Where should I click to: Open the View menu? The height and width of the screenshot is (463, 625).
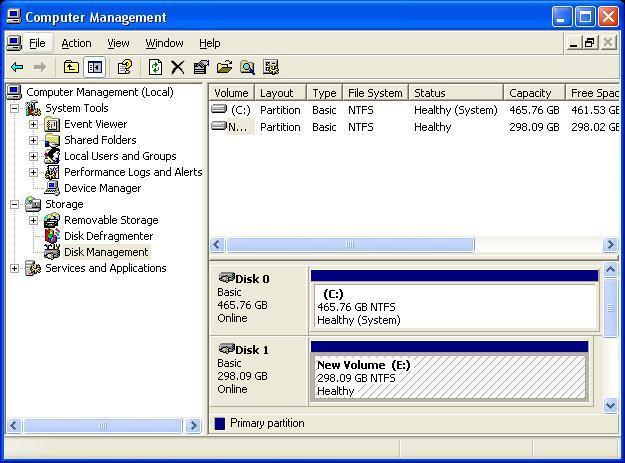click(118, 43)
